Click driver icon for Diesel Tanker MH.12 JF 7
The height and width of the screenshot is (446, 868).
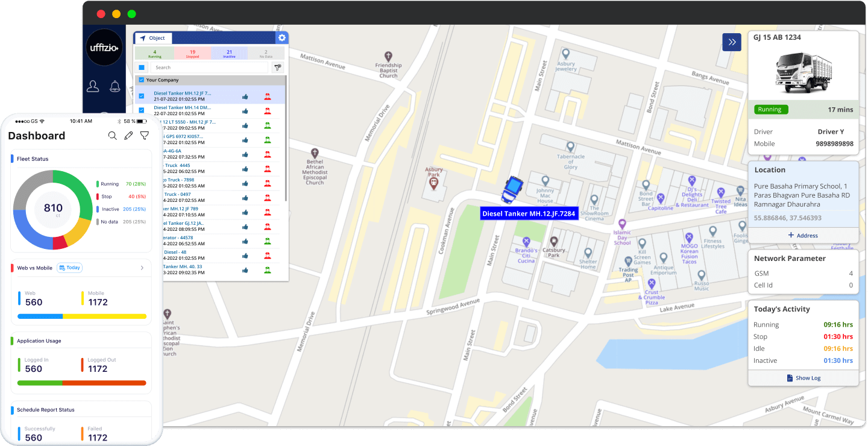click(x=267, y=96)
